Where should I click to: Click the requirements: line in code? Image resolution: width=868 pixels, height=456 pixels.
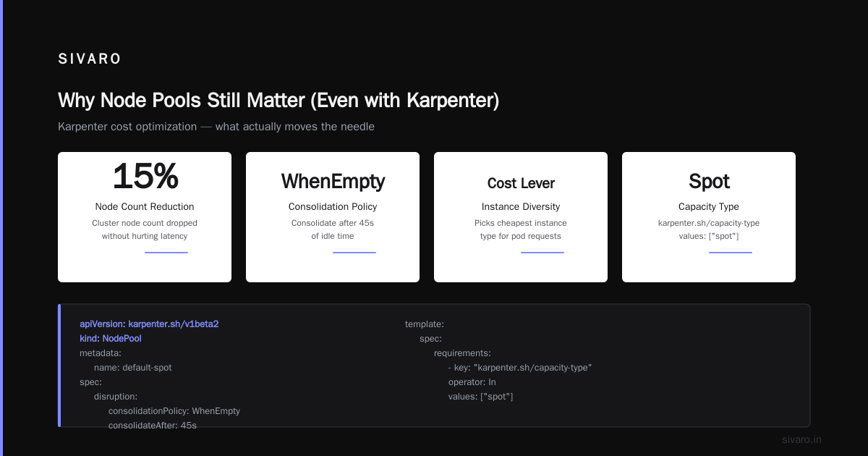[x=463, y=353]
